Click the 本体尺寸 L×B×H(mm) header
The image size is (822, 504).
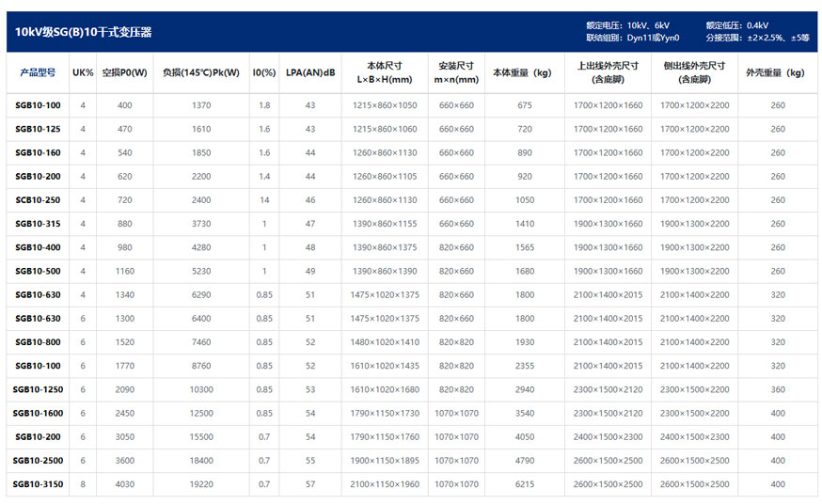click(x=385, y=73)
